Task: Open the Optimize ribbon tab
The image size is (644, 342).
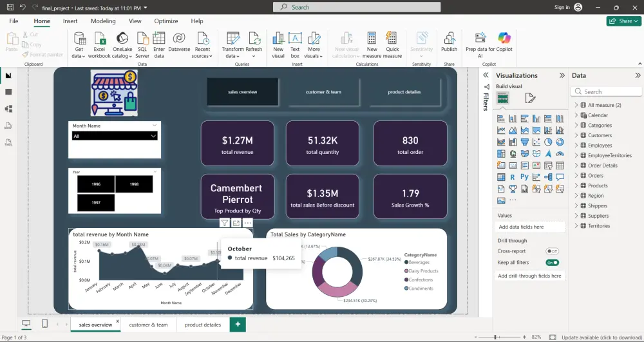Action: coord(166,21)
